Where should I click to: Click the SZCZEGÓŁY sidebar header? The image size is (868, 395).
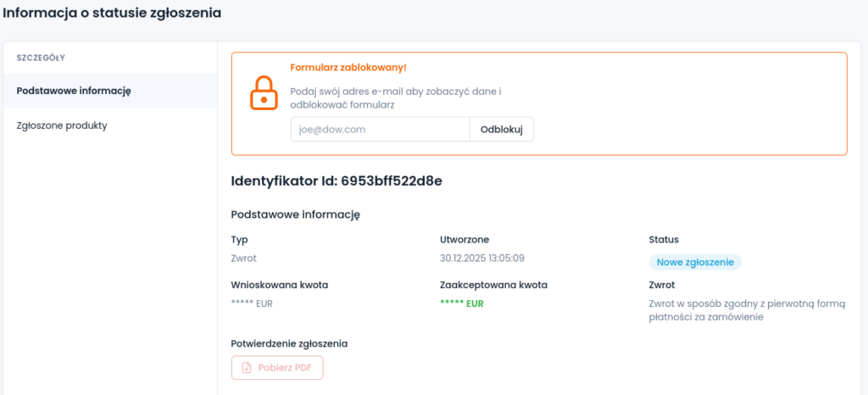pos(42,58)
